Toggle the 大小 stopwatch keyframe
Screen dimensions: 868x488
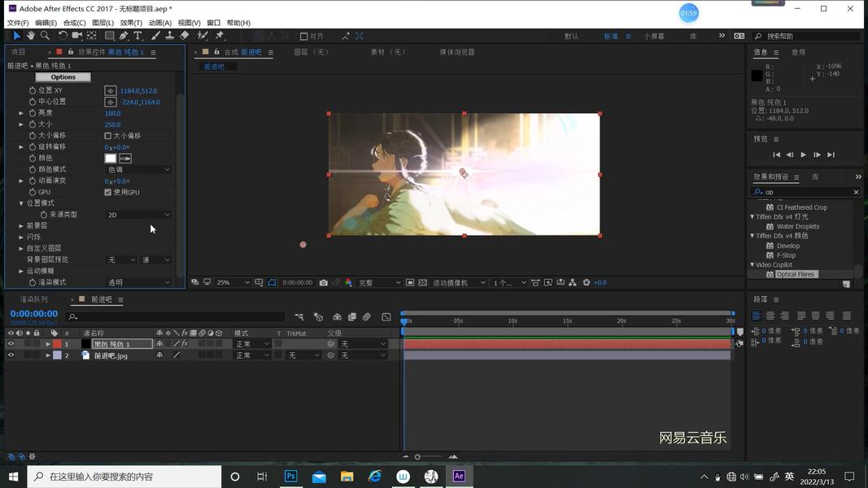click(32, 124)
